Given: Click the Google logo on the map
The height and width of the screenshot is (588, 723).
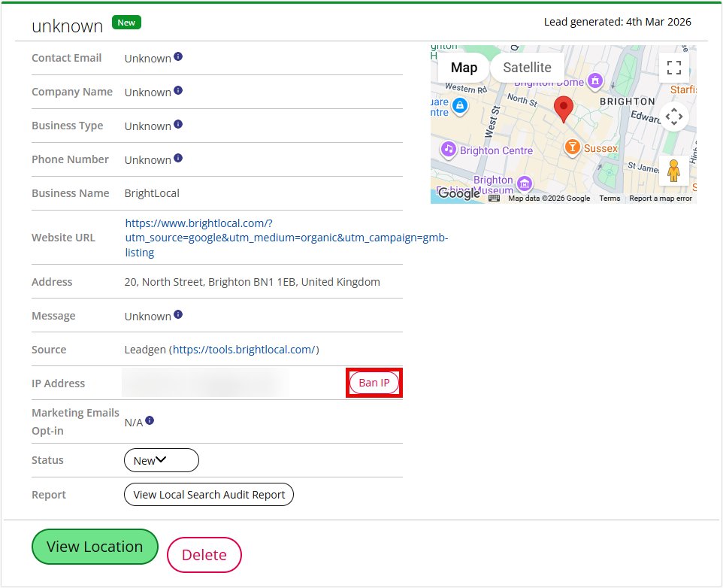Looking at the screenshot, I should [x=459, y=193].
